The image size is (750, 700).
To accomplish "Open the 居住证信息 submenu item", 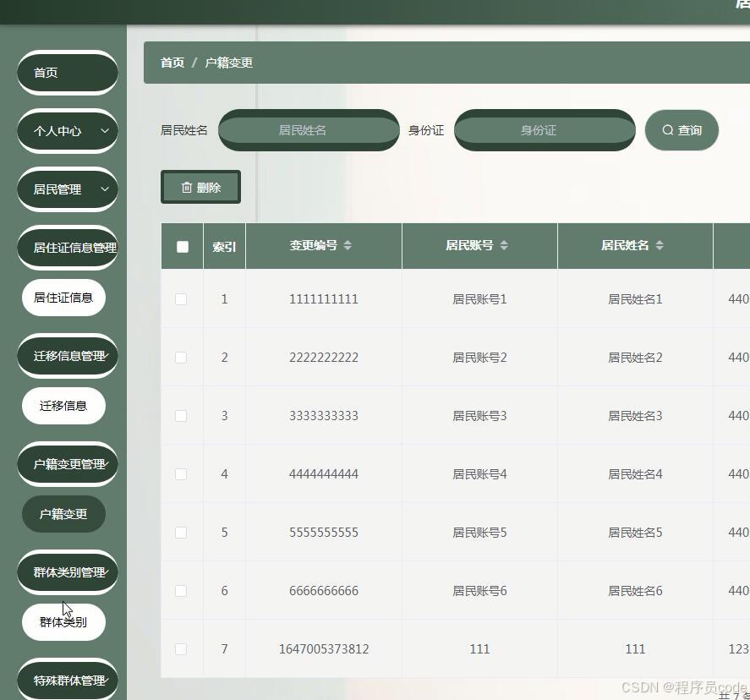I will point(63,298).
